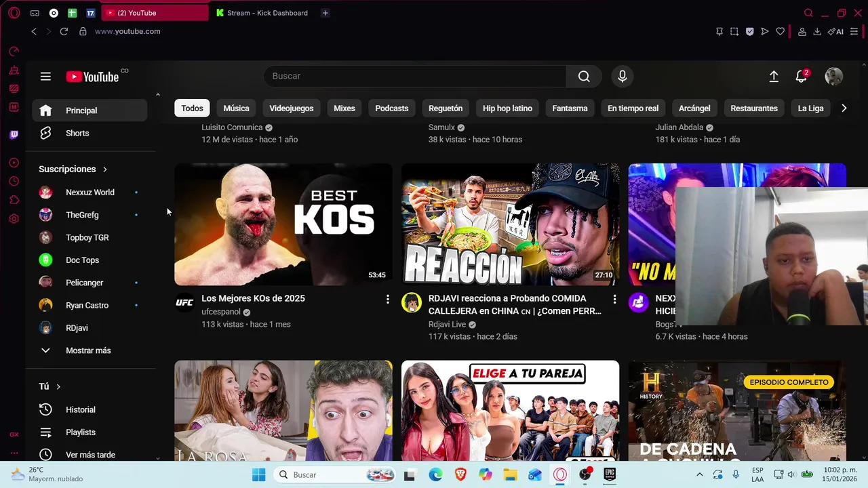Open Opera downloads icon
The image size is (868, 488).
pos(817,31)
